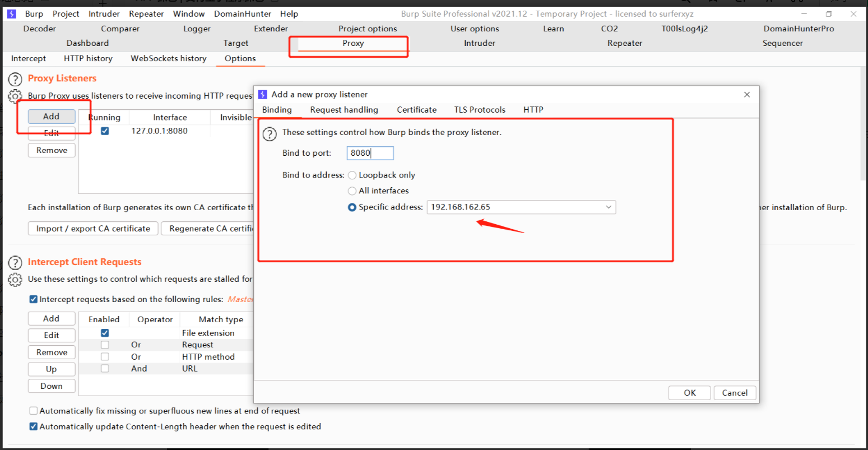The image size is (868, 450).
Task: Switch to the User options tab
Action: (x=475, y=29)
